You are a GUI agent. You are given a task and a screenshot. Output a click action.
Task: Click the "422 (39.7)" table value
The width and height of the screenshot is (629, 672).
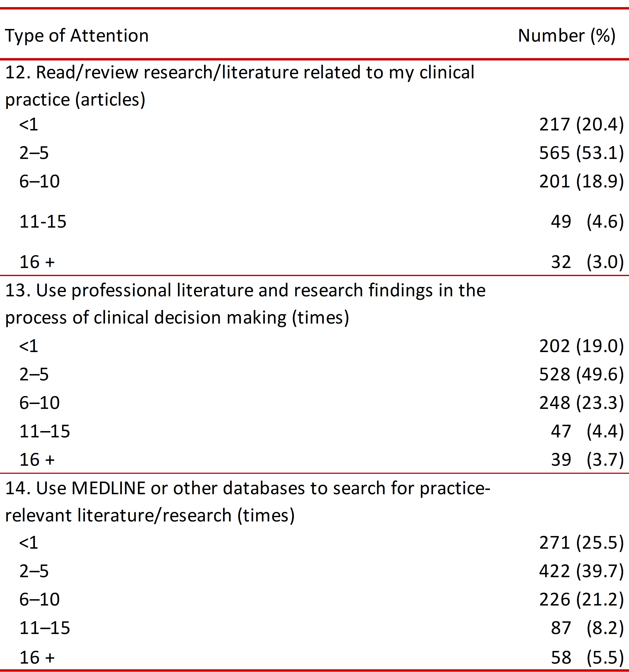[581, 571]
